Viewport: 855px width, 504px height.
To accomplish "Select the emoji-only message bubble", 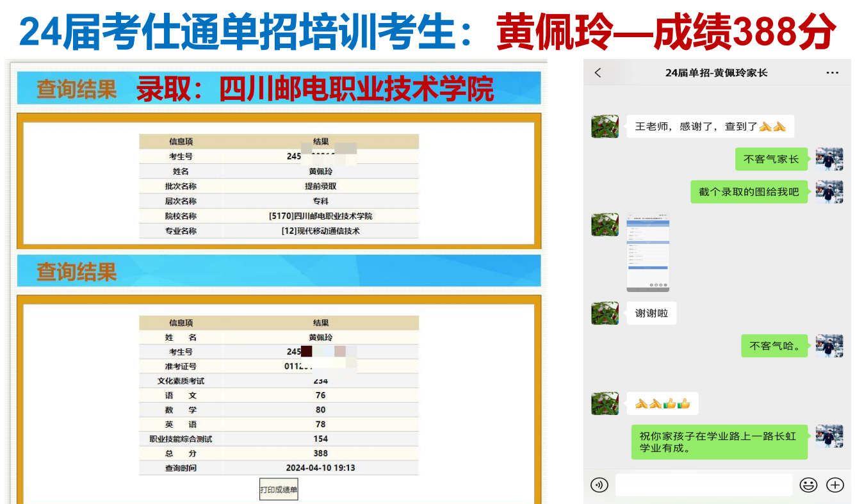I will coord(662,403).
